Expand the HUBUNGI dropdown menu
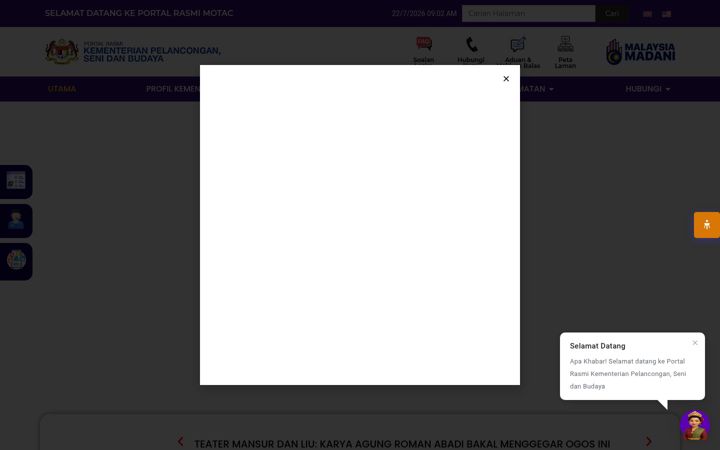Viewport: 720px width, 450px height. click(647, 89)
